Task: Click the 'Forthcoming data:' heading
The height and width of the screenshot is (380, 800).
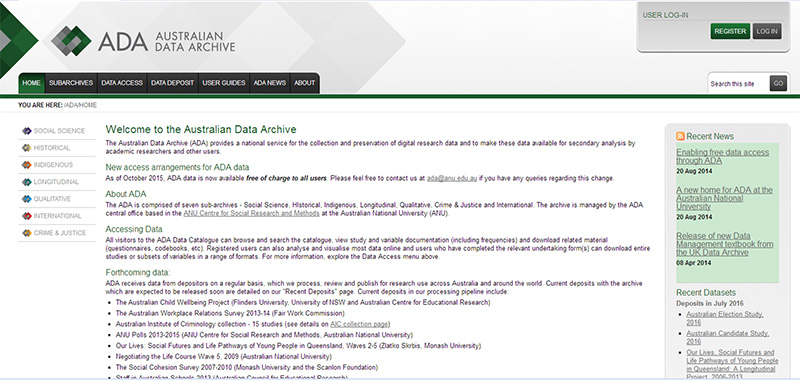Action: [138, 272]
